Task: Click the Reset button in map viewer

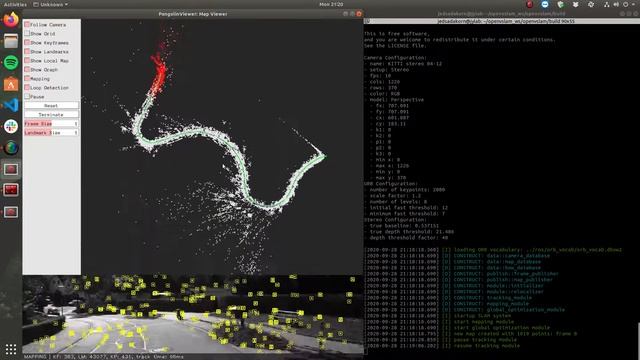Action: (51, 105)
